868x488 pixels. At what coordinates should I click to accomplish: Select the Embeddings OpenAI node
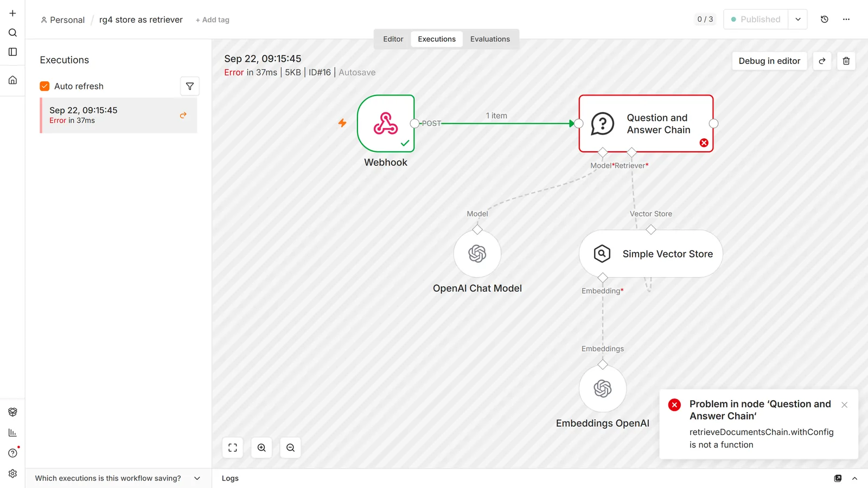603,389
